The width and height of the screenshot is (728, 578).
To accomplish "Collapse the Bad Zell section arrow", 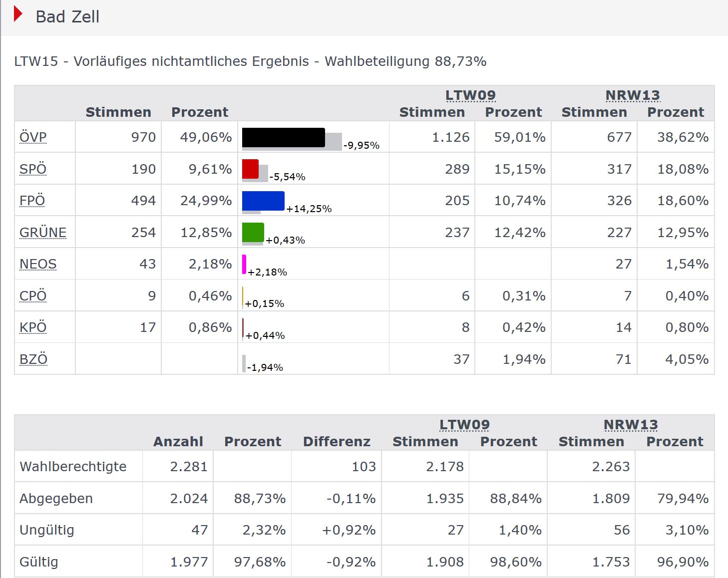I will [18, 14].
